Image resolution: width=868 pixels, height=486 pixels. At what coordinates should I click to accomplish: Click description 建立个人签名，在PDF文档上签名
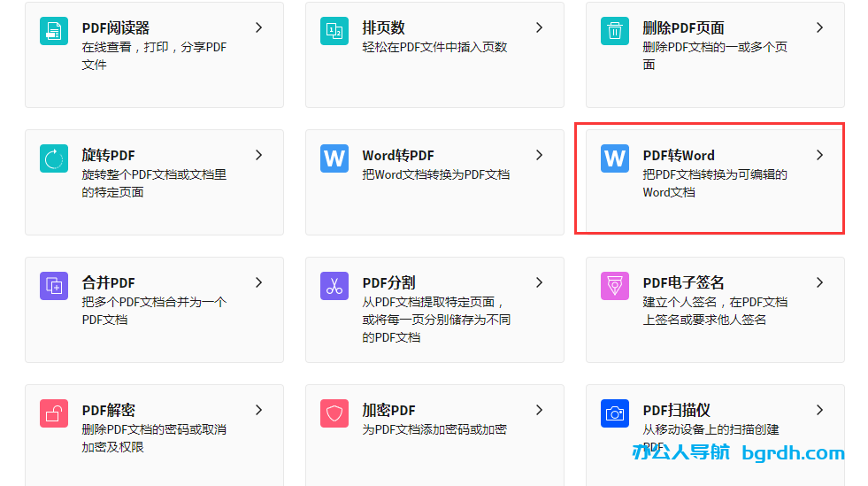tap(715, 311)
